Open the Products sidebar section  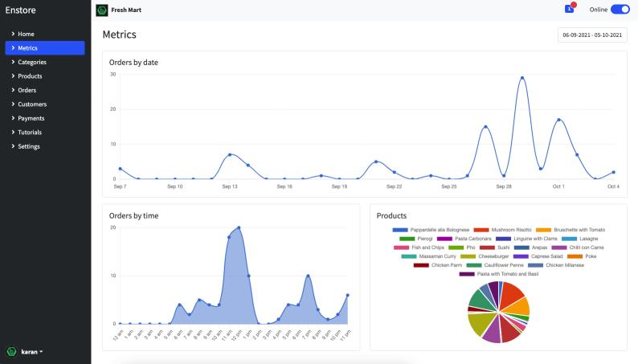click(30, 76)
